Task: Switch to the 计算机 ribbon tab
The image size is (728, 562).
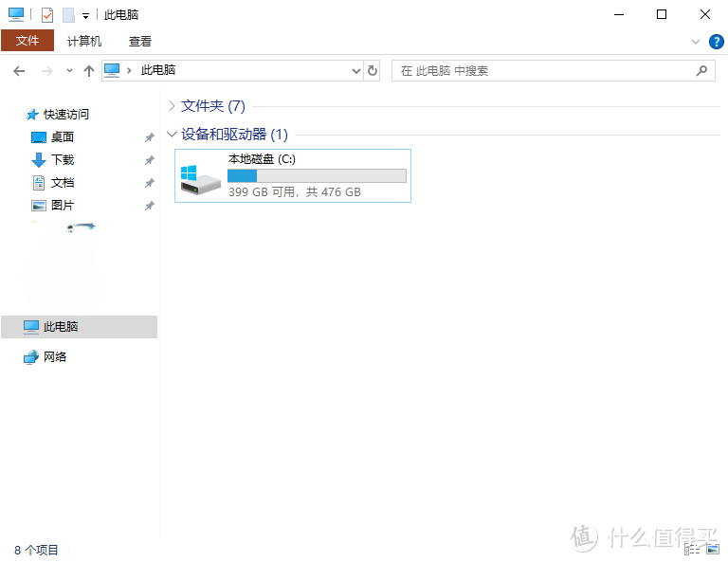Action: (84, 42)
